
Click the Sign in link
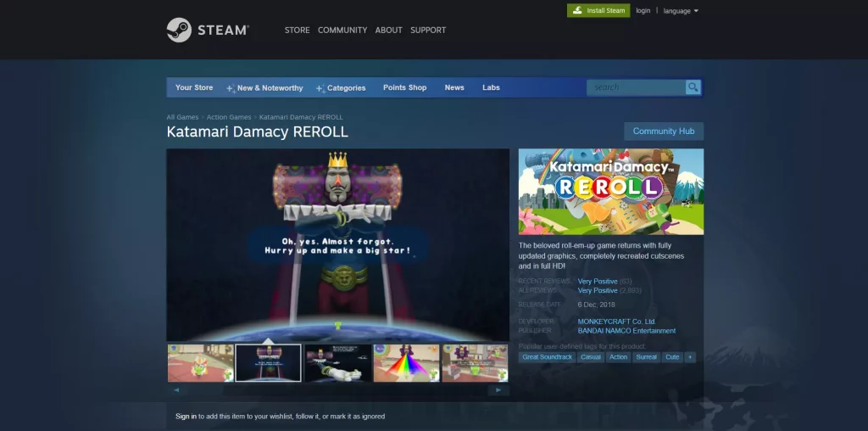pyautogui.click(x=186, y=417)
